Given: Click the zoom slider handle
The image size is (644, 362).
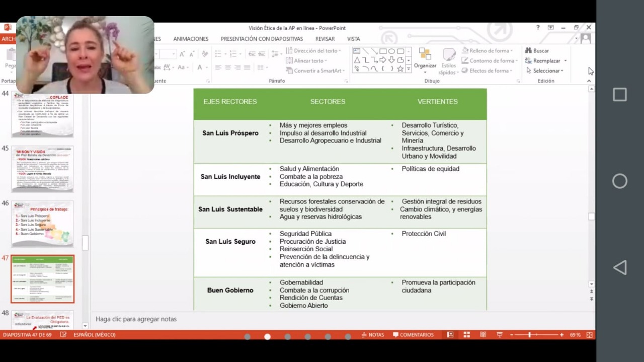Looking at the screenshot, I should (x=529, y=335).
